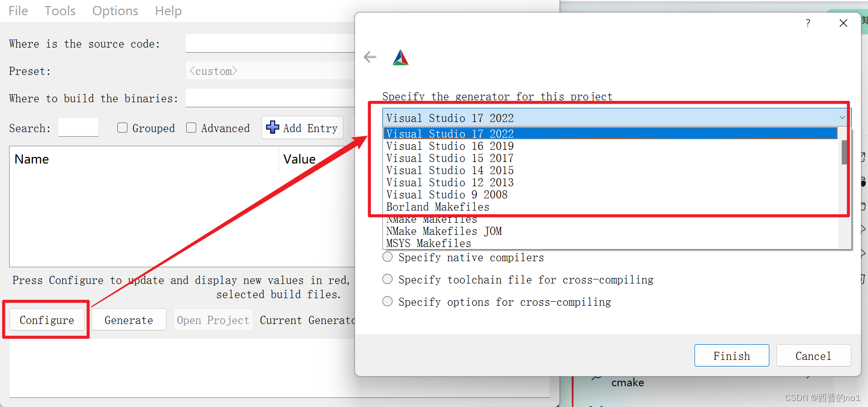Select Visual Studio 12 2013 in the list
The height and width of the screenshot is (407, 868).
click(x=611, y=182)
